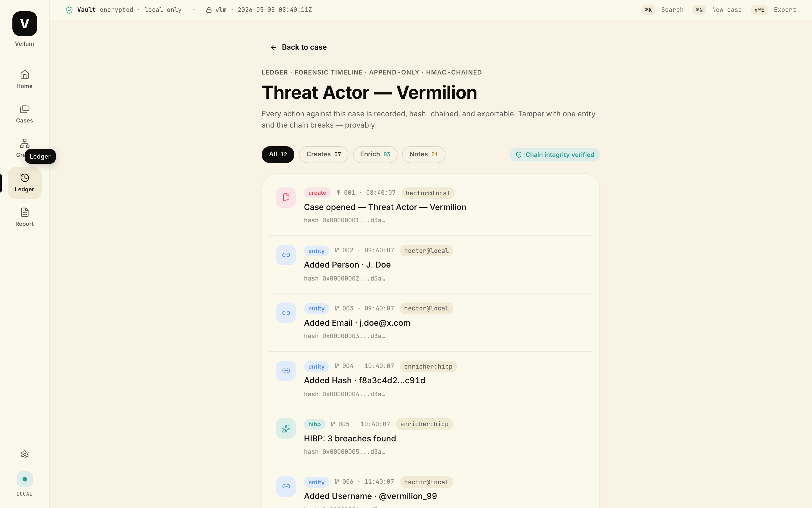The width and height of the screenshot is (812, 508).
Task: Go Back to case
Action: click(x=298, y=47)
